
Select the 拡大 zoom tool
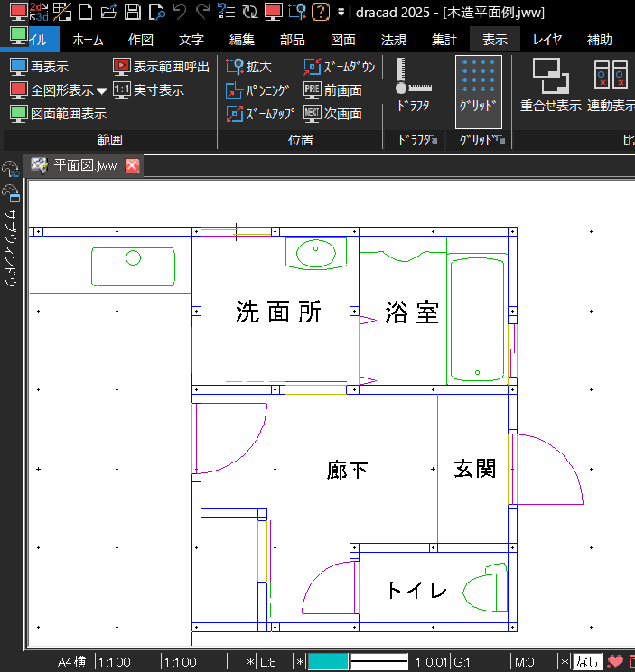[x=249, y=67]
